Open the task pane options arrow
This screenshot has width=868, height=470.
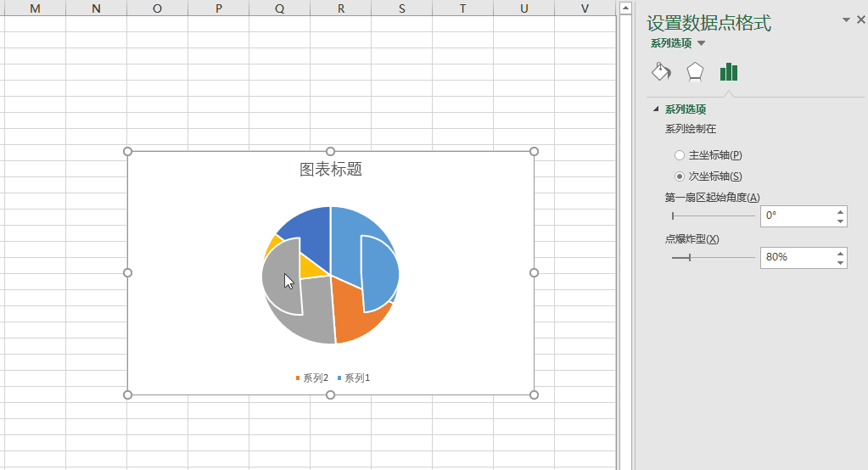pos(846,20)
